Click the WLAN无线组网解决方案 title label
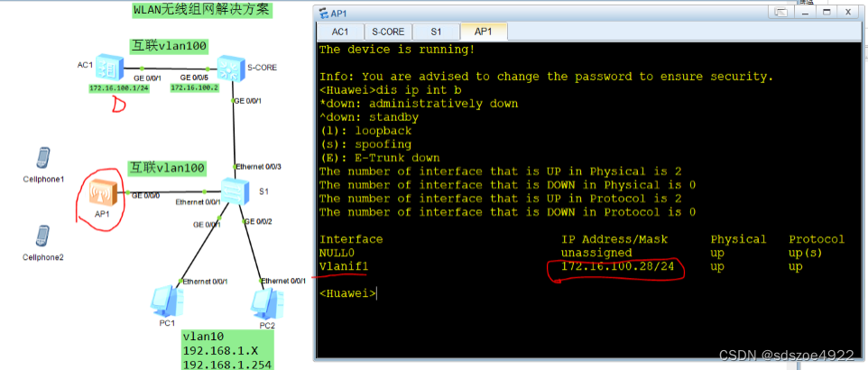 [x=203, y=10]
